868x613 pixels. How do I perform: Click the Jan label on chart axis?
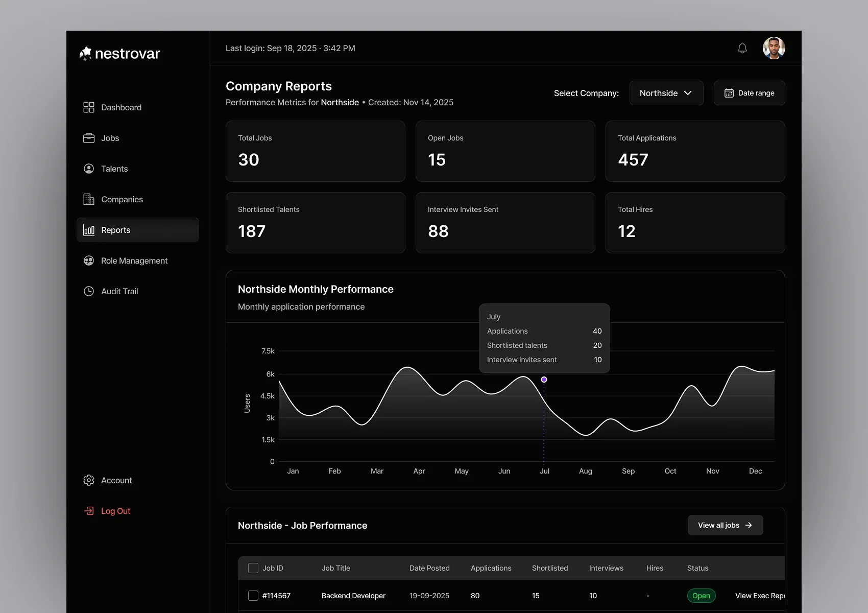[293, 471]
